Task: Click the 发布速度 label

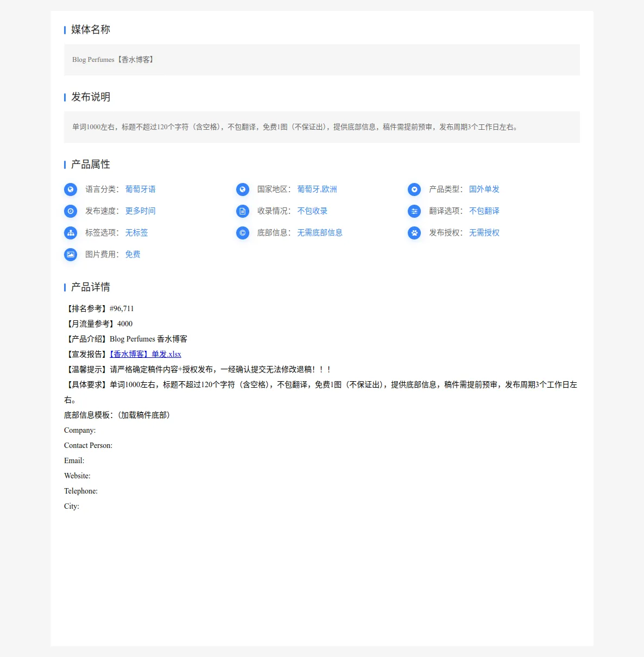Action: (x=102, y=211)
